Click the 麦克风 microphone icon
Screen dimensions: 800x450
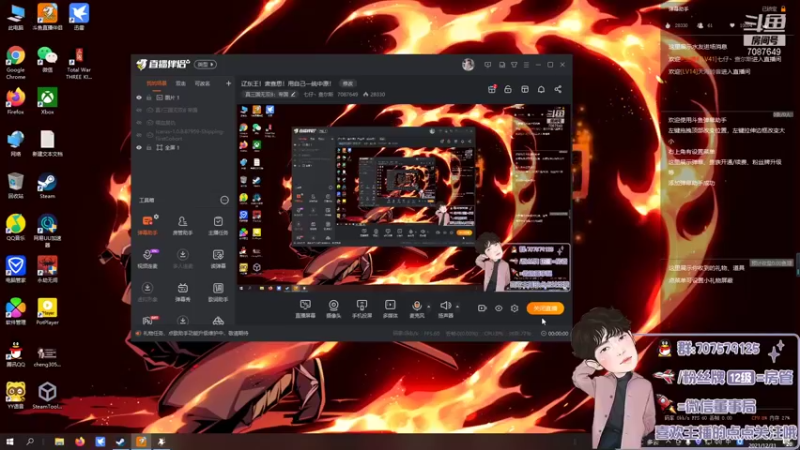[x=417, y=306]
